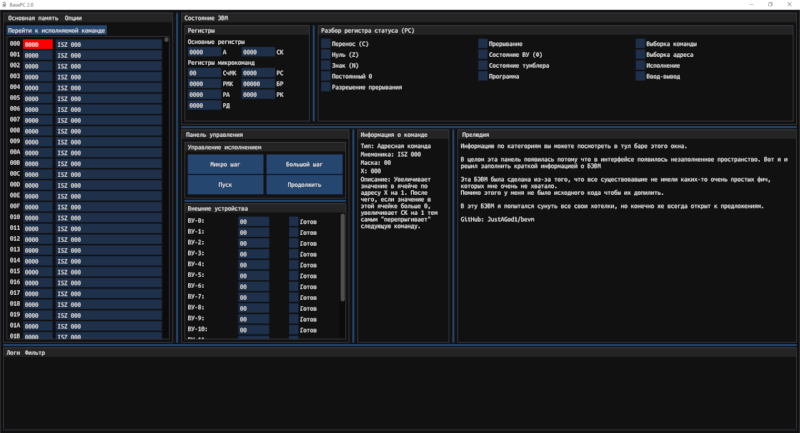Click Перейти к исполняемой команде button
This screenshot has height=433, width=800.
tap(57, 31)
